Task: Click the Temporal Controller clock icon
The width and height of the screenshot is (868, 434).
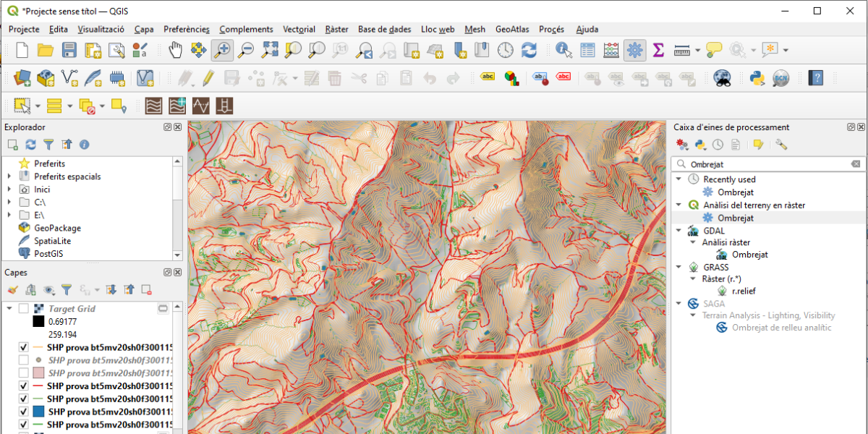Action: tap(506, 50)
